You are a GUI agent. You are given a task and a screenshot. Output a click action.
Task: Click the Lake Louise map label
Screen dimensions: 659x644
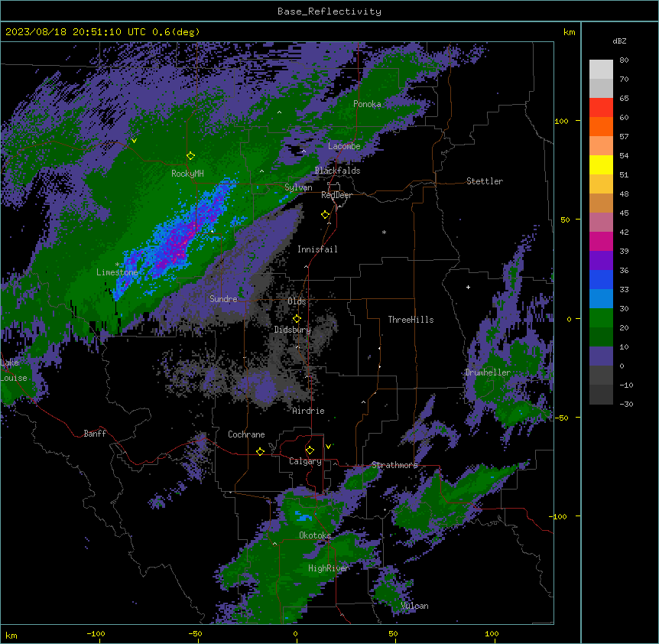point(14,370)
